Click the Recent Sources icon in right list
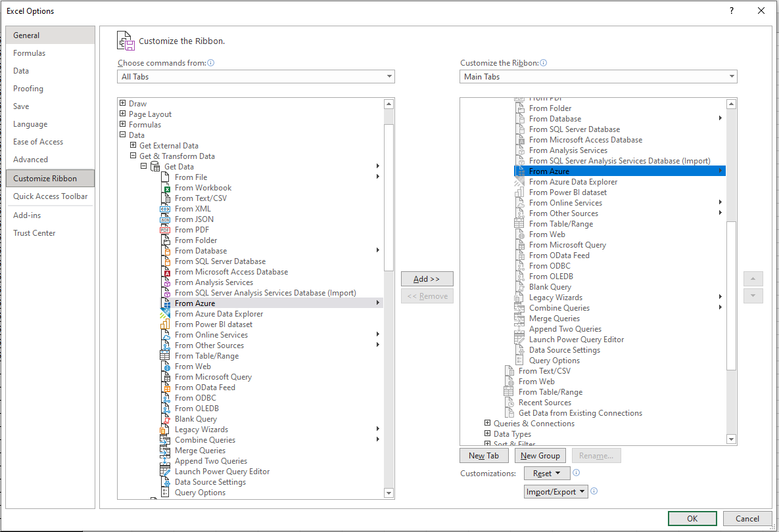779x532 pixels. point(509,403)
